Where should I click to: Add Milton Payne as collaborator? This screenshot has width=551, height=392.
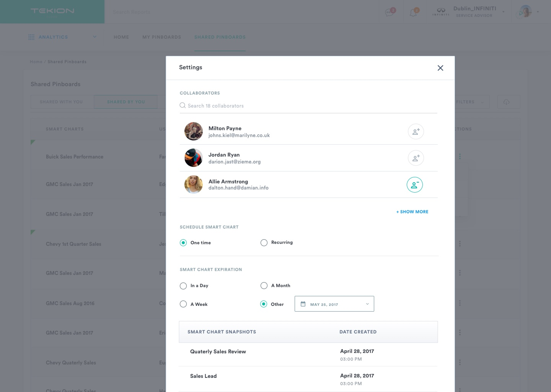tap(416, 131)
